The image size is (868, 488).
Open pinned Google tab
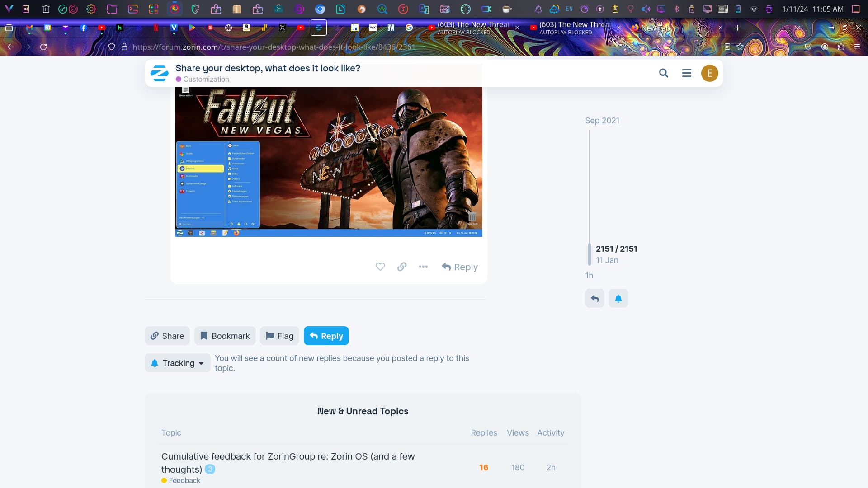click(x=409, y=28)
